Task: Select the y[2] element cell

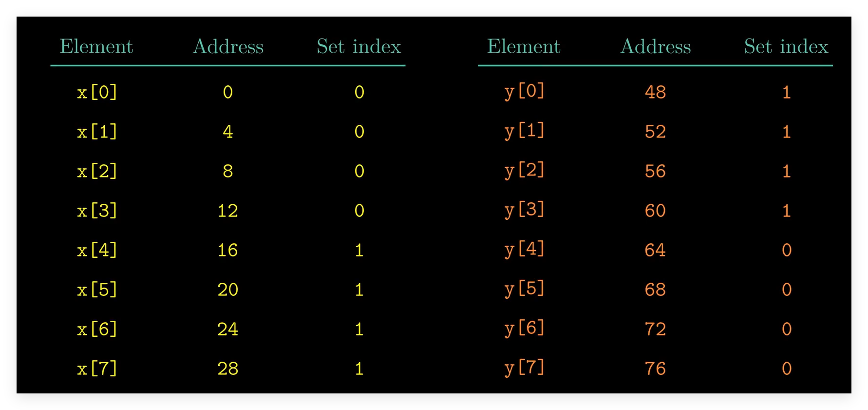Action: 525,170
